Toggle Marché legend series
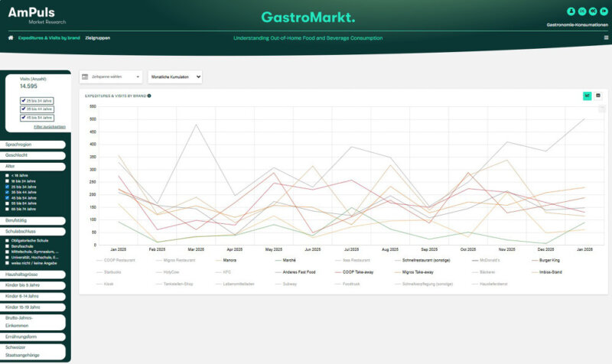Image resolution: width=612 pixels, height=364 pixels. (x=285, y=260)
